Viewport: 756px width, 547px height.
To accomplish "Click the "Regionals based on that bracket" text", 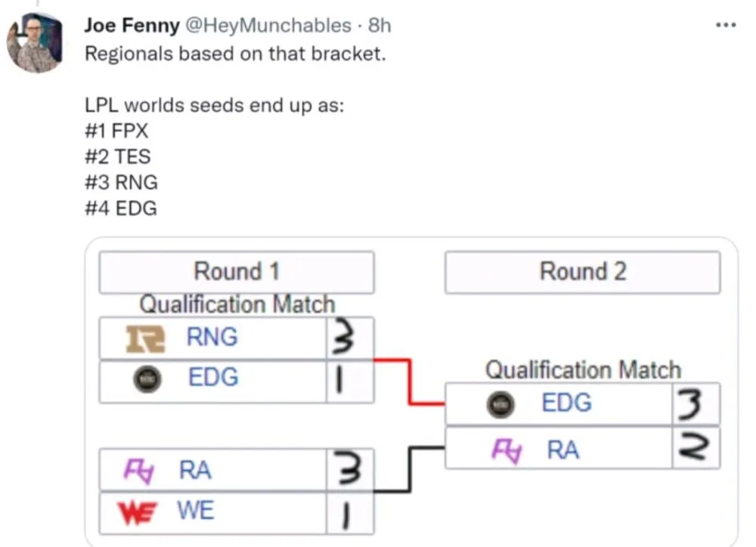I will (x=235, y=55).
